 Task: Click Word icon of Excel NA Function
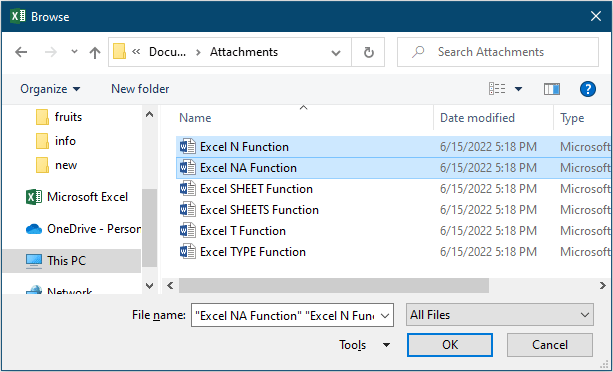(188, 168)
